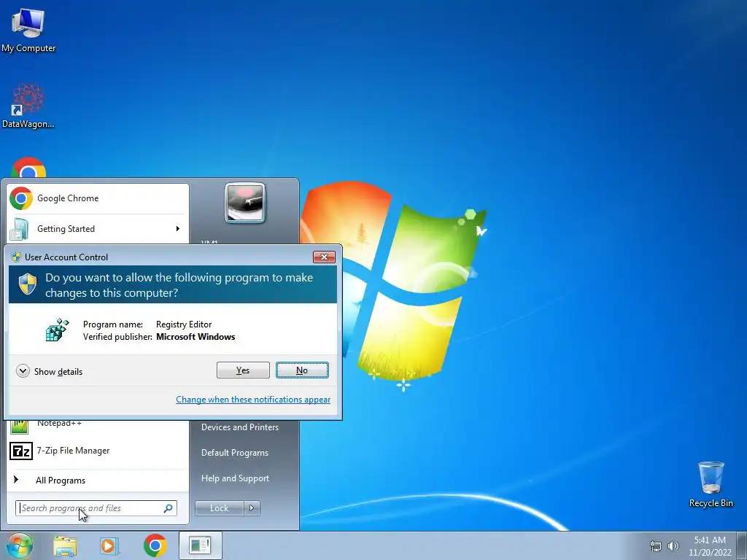The image size is (747, 560).
Task: Select 7-Zip File Manager in Start menu
Action: point(98,451)
